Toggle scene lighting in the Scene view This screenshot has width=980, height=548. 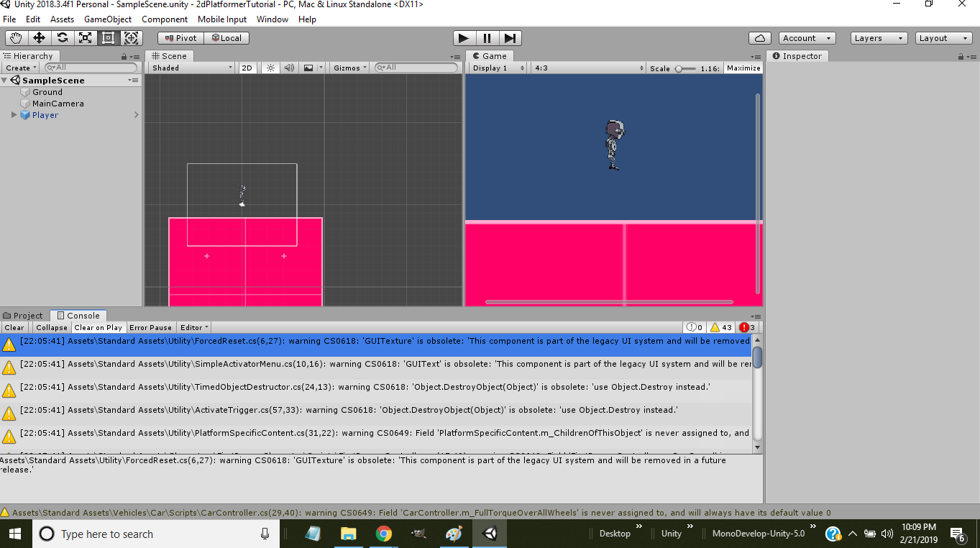click(270, 67)
